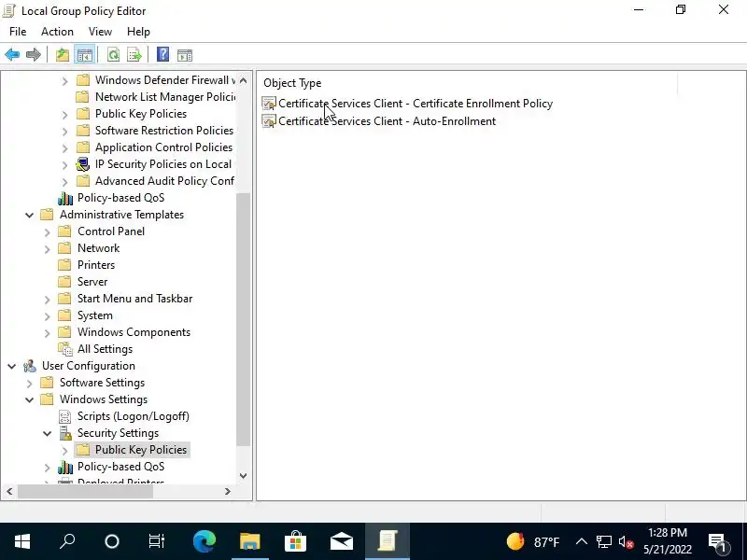The height and width of the screenshot is (560, 747).
Task: Go back using the blue Back arrow
Action: click(12, 55)
